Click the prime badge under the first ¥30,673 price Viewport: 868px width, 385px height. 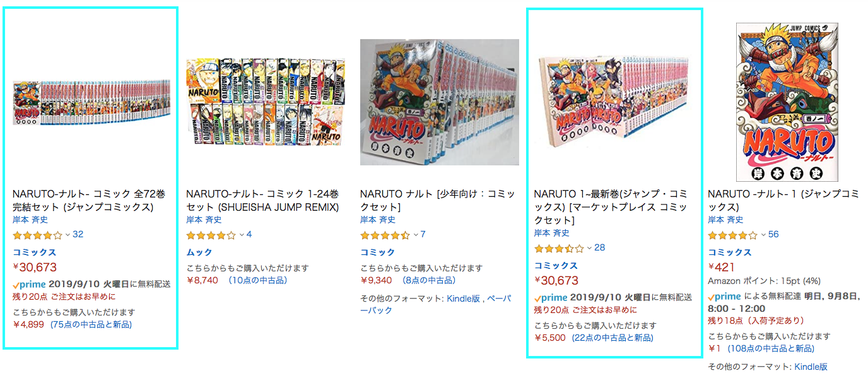pyautogui.click(x=28, y=284)
